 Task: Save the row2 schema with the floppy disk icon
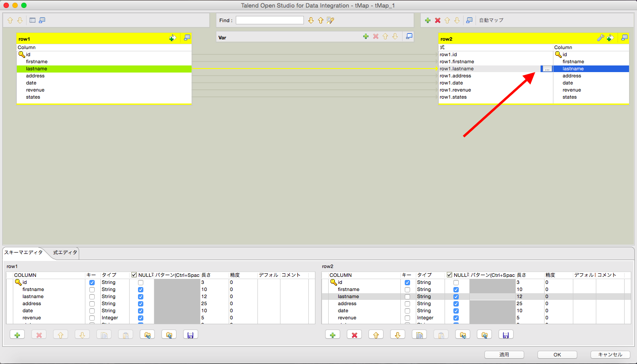click(x=506, y=334)
